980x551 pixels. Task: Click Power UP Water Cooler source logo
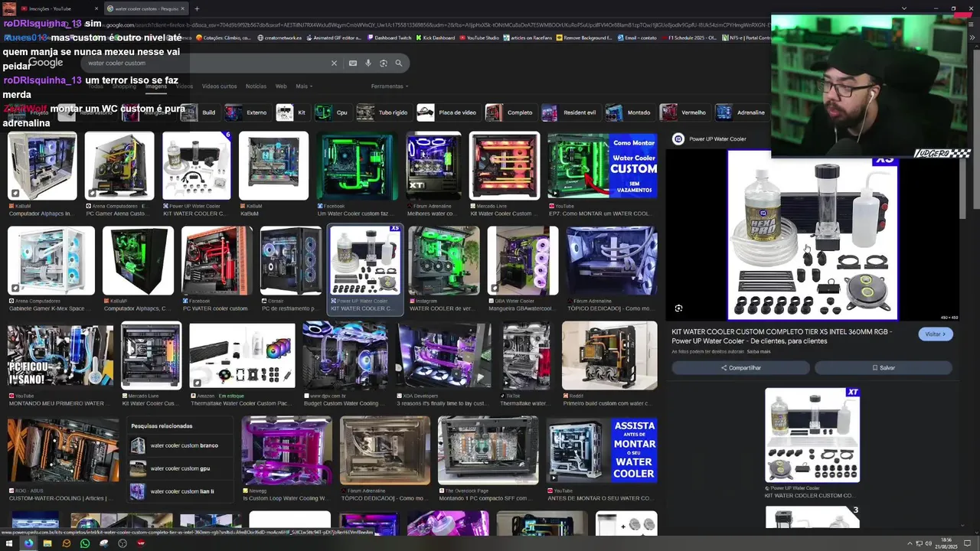coord(678,139)
